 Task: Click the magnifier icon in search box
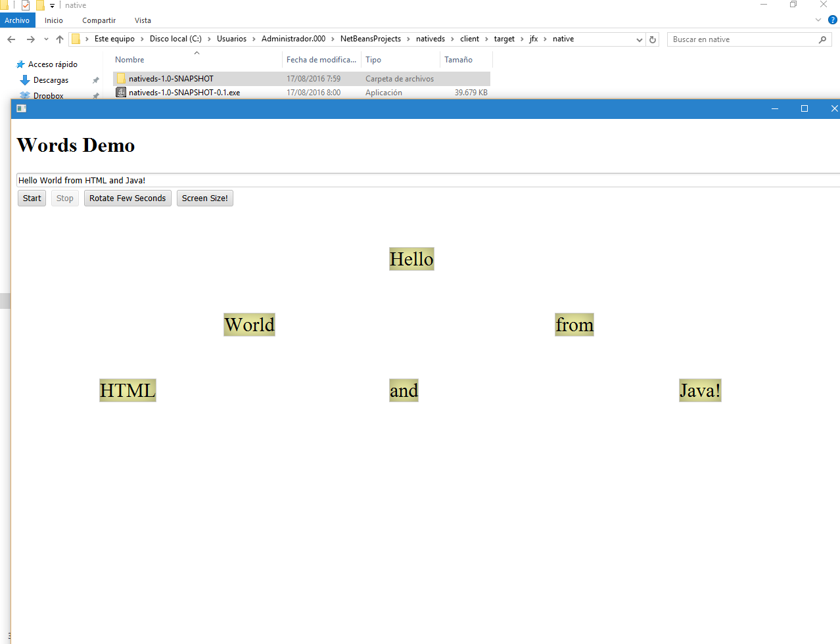(x=822, y=39)
